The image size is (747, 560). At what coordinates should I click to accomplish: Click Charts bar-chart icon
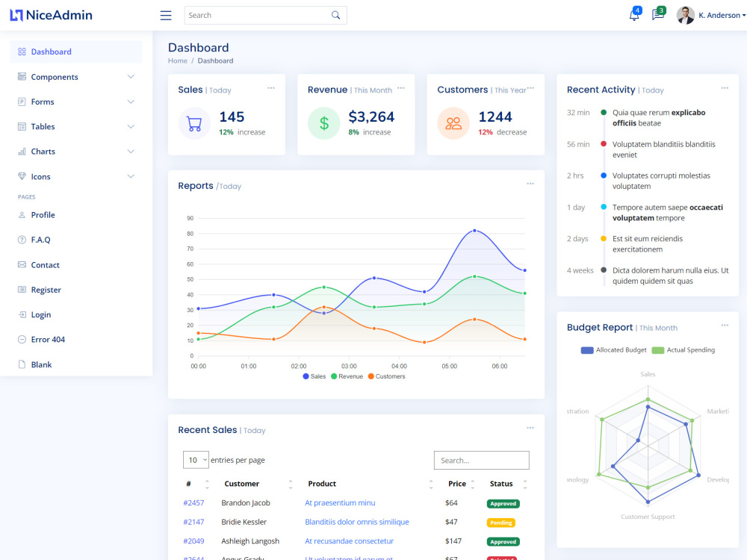(22, 152)
